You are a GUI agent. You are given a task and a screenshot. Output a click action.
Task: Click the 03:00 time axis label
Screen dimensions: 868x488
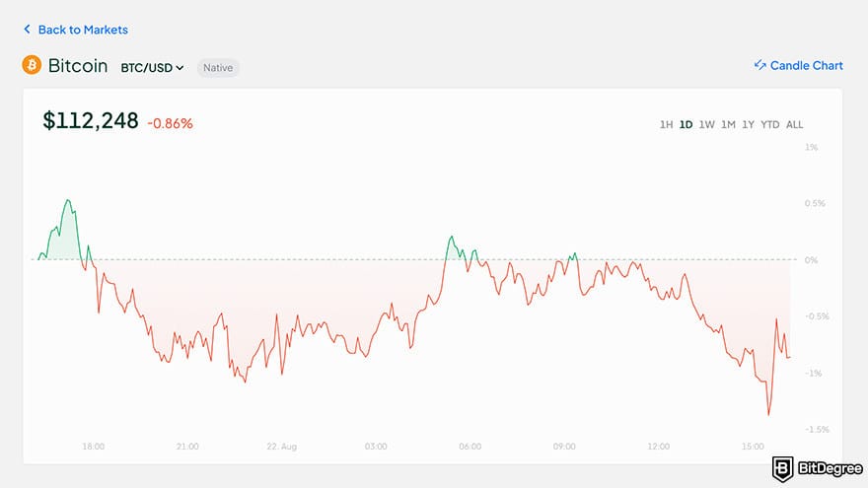(x=376, y=447)
